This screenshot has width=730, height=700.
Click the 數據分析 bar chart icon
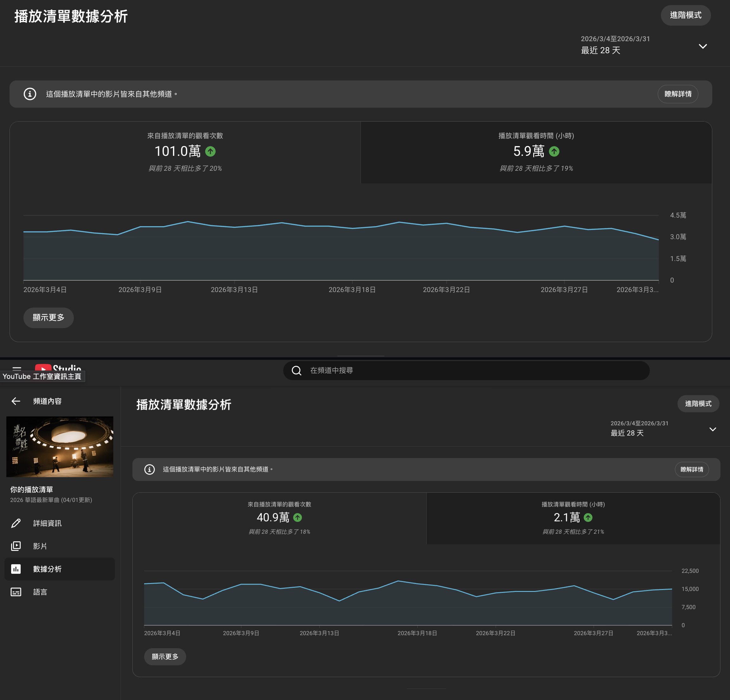point(16,569)
